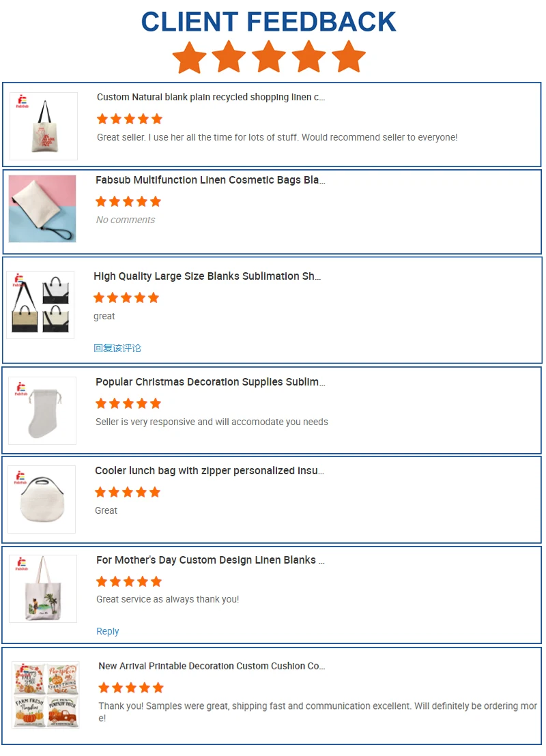546x756 pixels.
Task: Open 'For Mother's Day Custom Design Linen' title
Action: pyautogui.click(x=210, y=559)
